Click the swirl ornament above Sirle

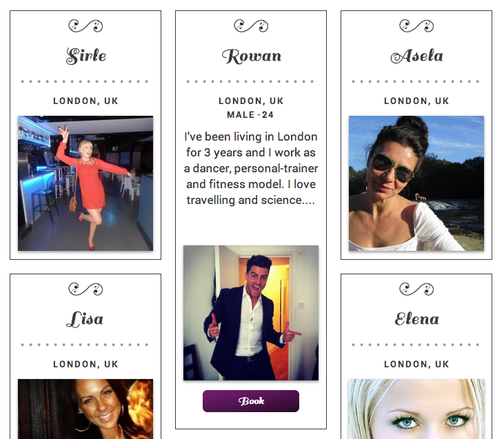click(x=85, y=26)
